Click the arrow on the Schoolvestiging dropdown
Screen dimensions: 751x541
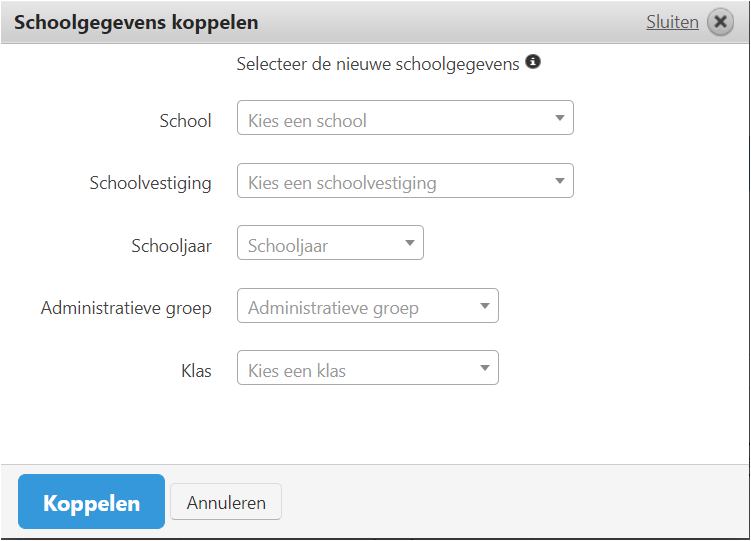[559, 182]
